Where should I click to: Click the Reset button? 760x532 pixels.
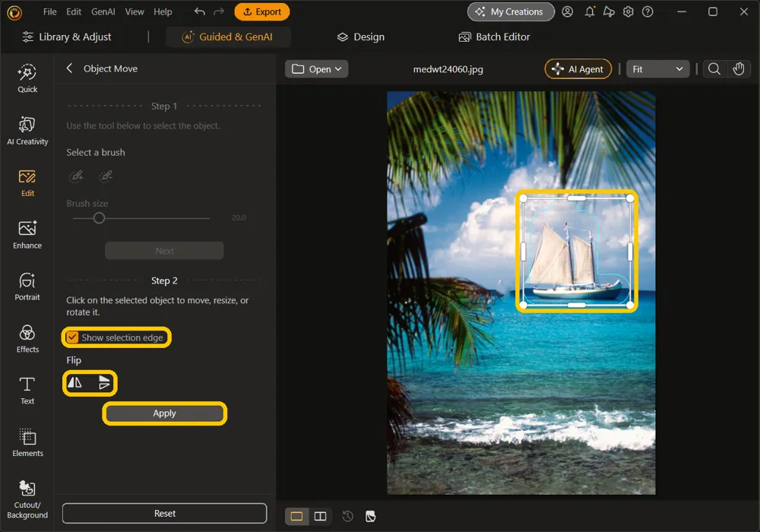pos(164,513)
